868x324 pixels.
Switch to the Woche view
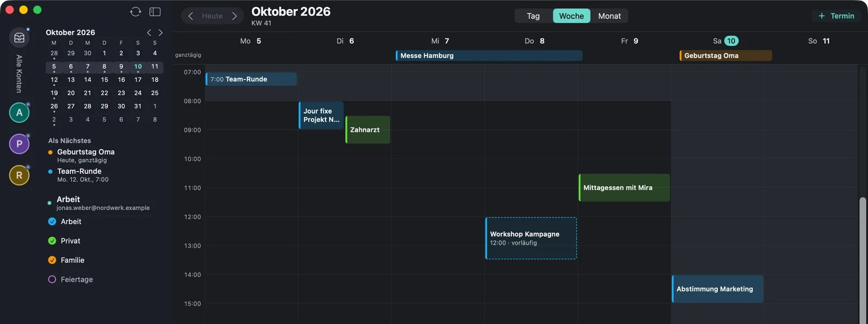572,16
